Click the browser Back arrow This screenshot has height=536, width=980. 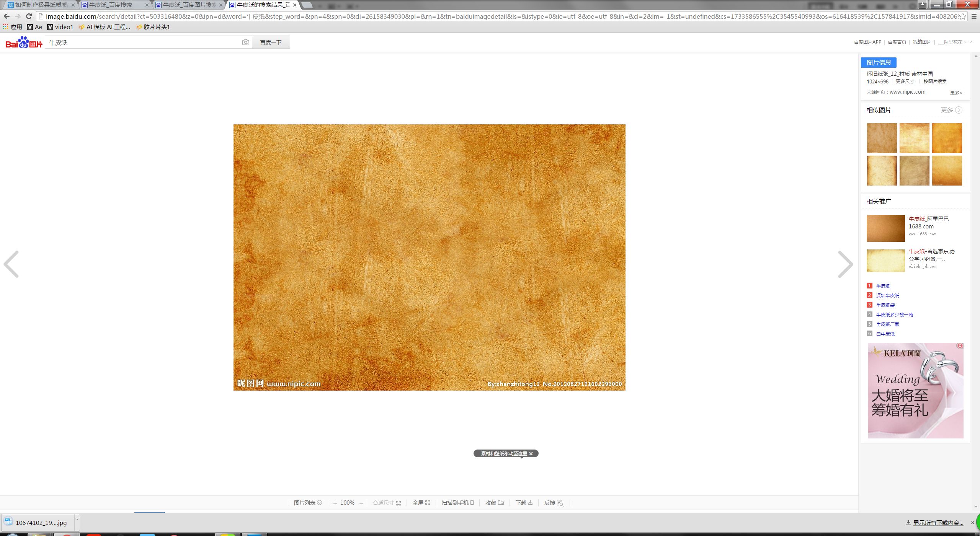coord(7,16)
